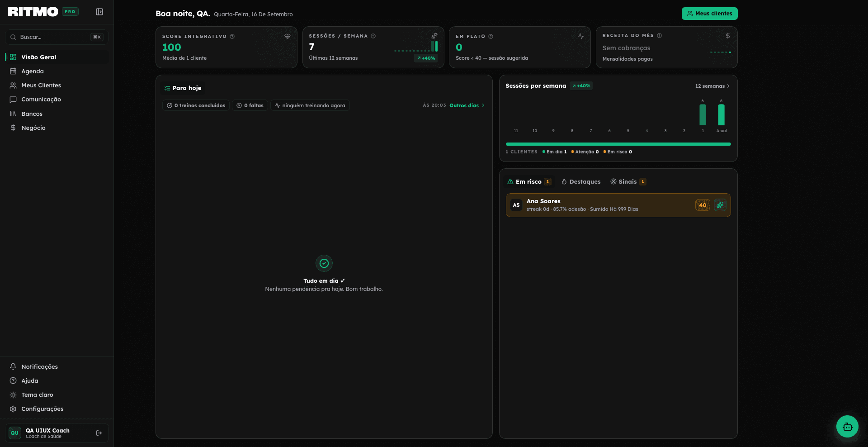
Task: Click the activity icon in Em Platô card
Action: pos(581,36)
